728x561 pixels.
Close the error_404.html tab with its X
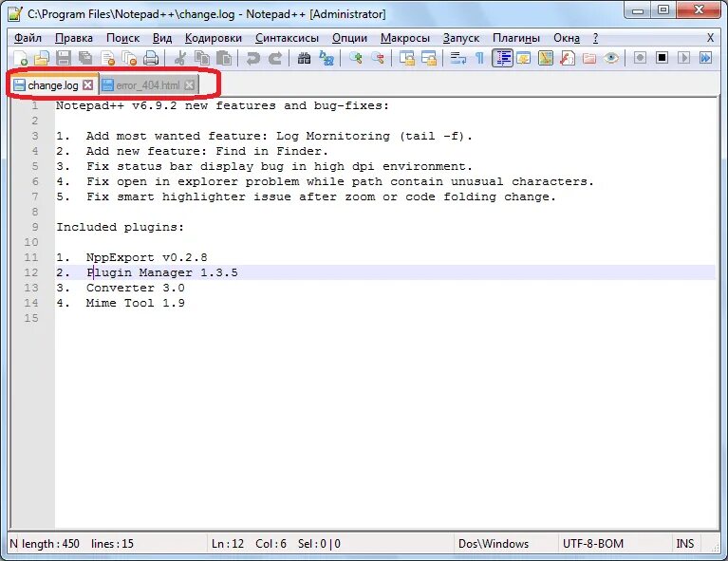pyautogui.click(x=189, y=85)
